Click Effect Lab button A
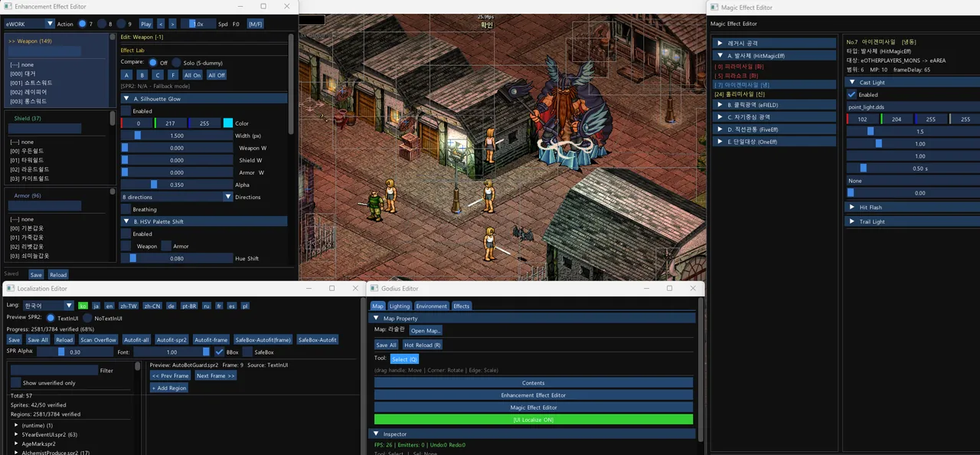 point(126,75)
